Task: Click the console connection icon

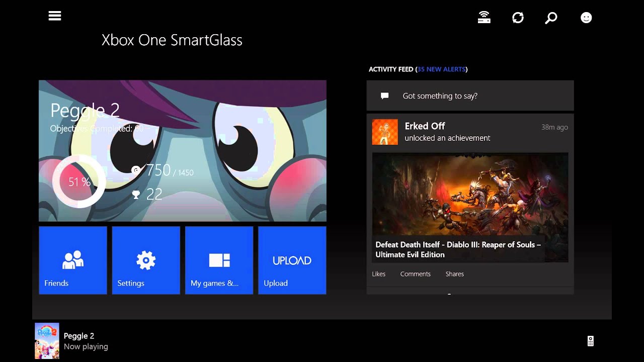Action: pos(484,18)
